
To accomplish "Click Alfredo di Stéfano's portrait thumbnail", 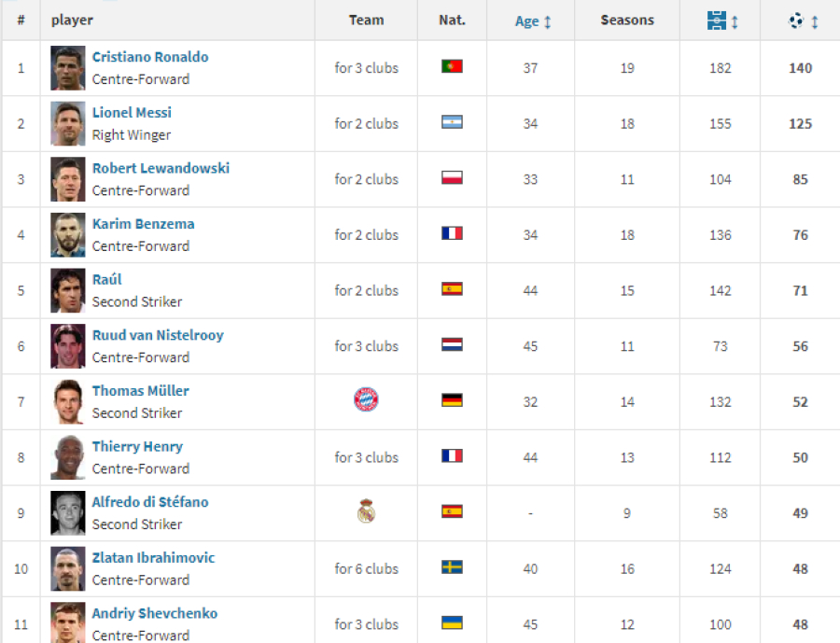I will [68, 512].
